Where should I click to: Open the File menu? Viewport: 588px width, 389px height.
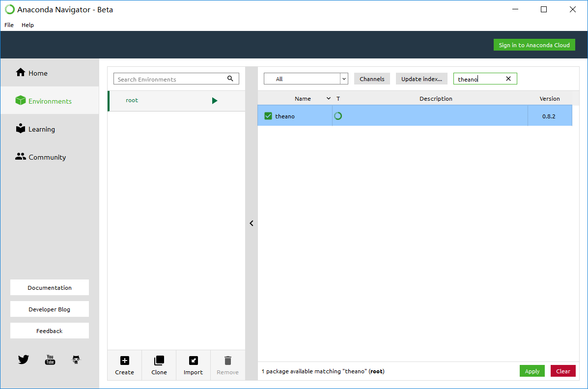pyautogui.click(x=9, y=25)
